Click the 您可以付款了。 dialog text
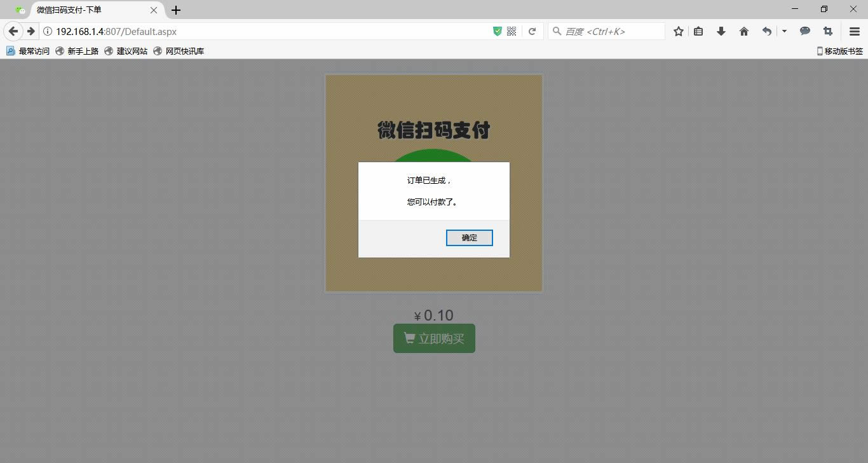 click(x=432, y=202)
